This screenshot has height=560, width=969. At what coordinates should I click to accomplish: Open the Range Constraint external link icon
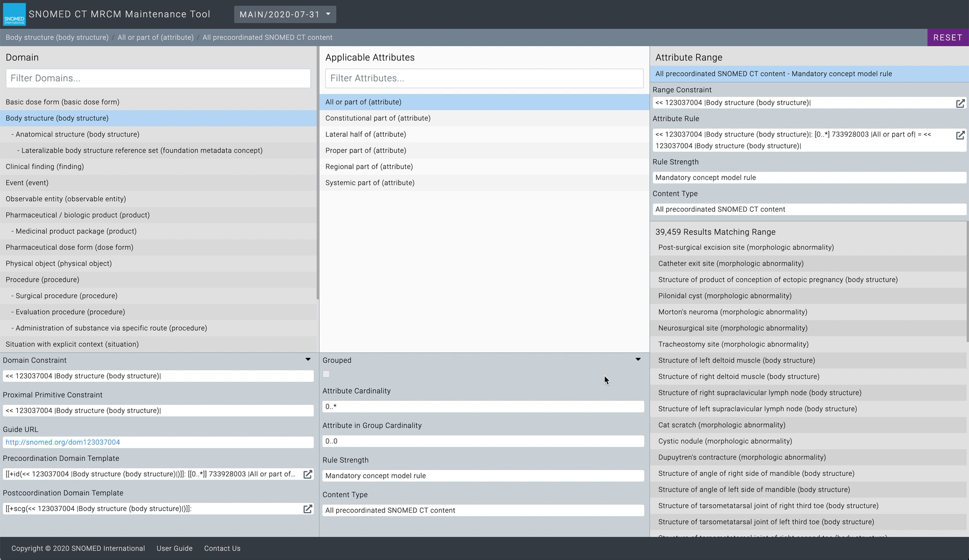[x=960, y=103]
